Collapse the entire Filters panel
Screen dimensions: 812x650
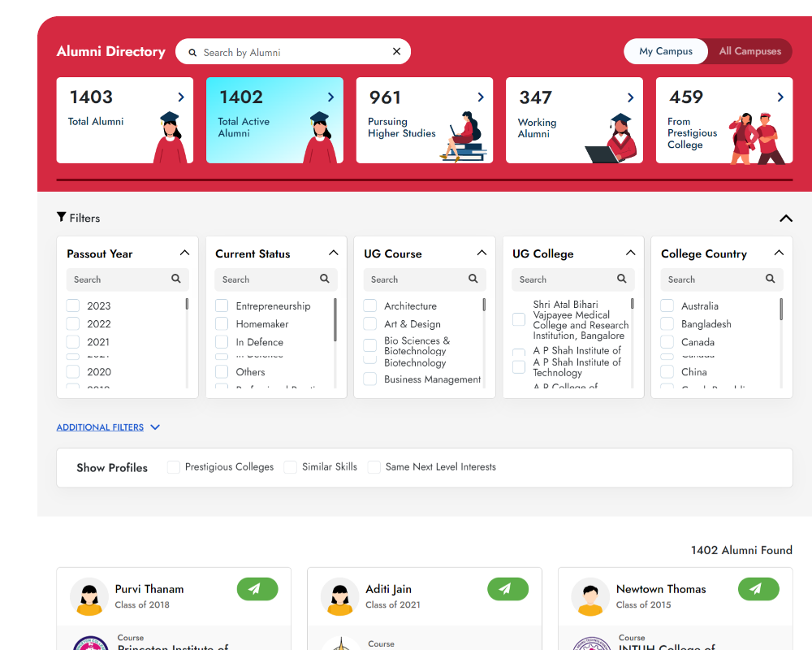click(x=785, y=218)
